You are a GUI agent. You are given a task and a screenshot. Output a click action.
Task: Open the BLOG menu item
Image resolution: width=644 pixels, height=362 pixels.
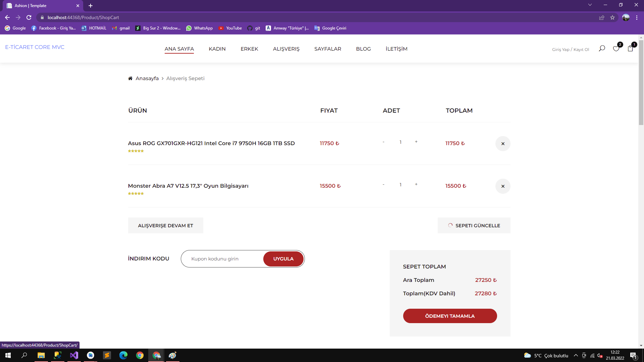point(363,49)
